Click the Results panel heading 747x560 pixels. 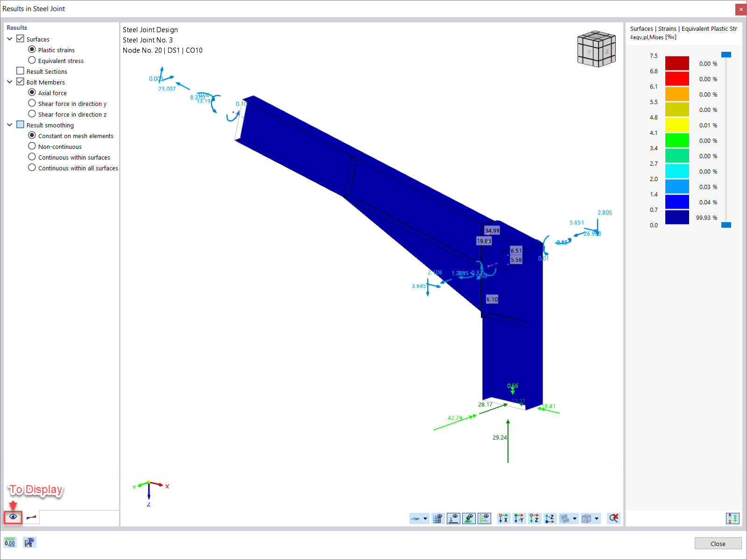pos(17,28)
